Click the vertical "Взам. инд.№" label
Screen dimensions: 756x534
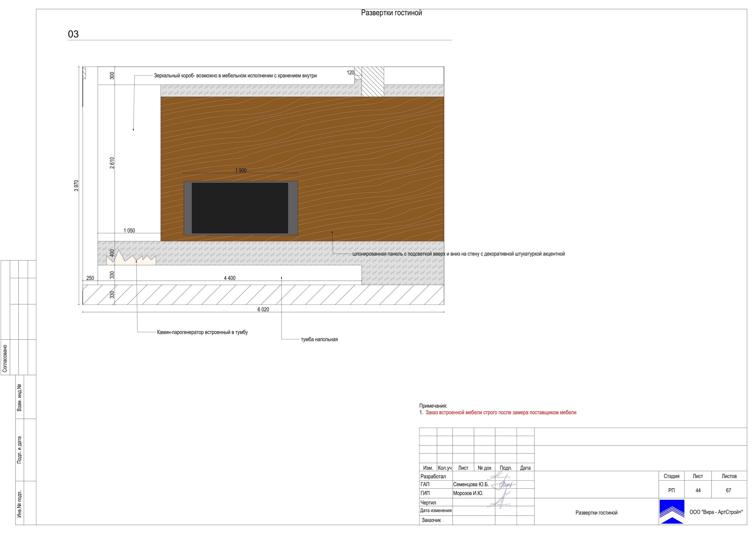tap(19, 397)
